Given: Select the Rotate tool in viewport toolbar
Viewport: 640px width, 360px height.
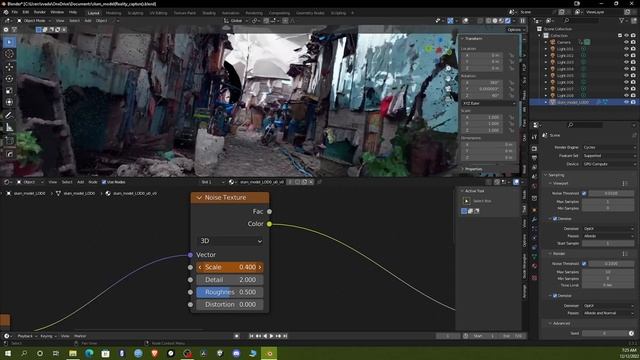Looking at the screenshot, I should click(9, 78).
